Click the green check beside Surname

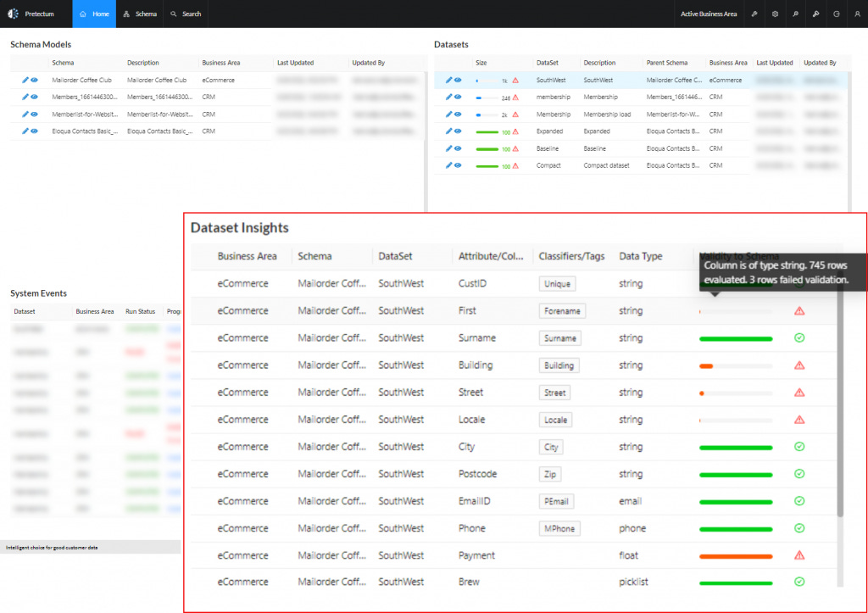click(x=798, y=338)
